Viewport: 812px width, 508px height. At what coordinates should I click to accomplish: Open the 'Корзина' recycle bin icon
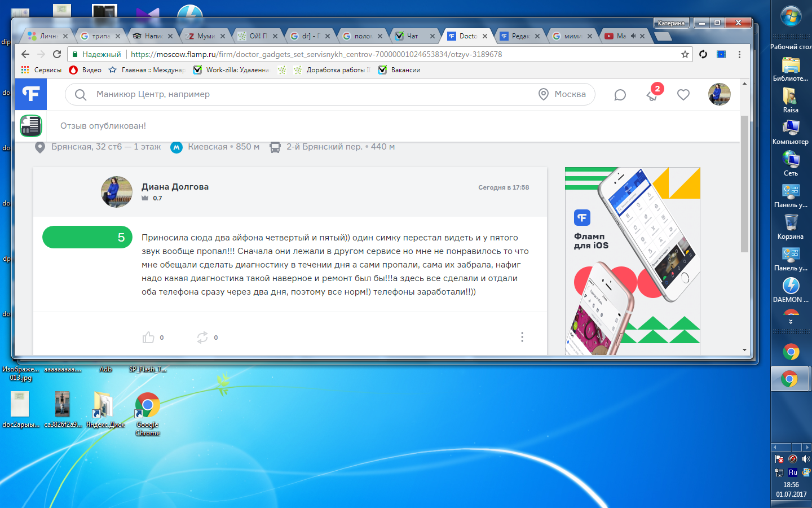[791, 227]
